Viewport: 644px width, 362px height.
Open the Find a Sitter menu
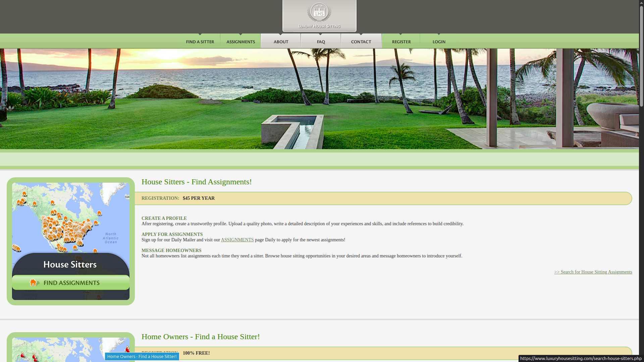point(200,42)
